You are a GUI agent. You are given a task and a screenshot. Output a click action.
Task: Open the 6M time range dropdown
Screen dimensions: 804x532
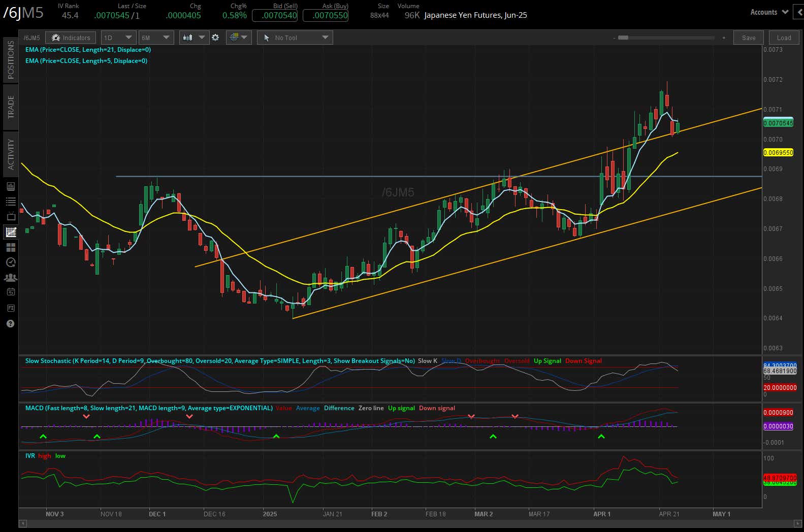tap(156, 38)
